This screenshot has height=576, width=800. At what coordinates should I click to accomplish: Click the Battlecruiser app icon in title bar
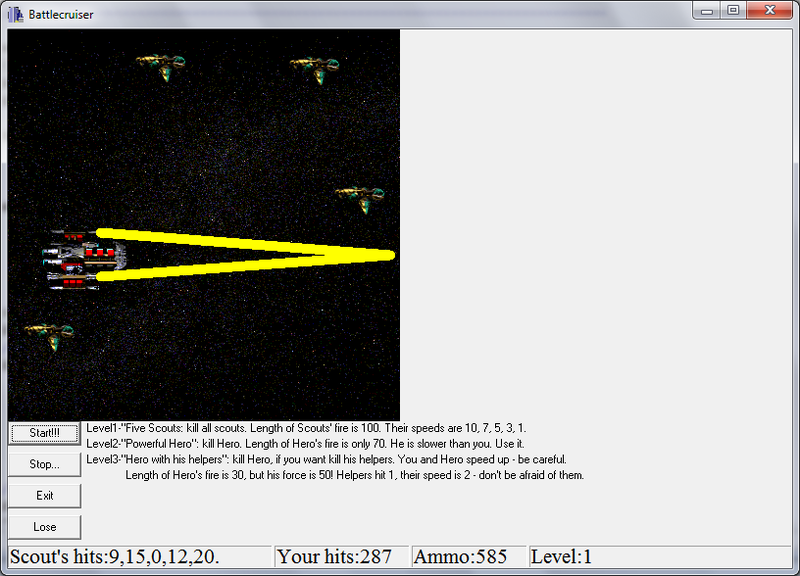[16, 14]
